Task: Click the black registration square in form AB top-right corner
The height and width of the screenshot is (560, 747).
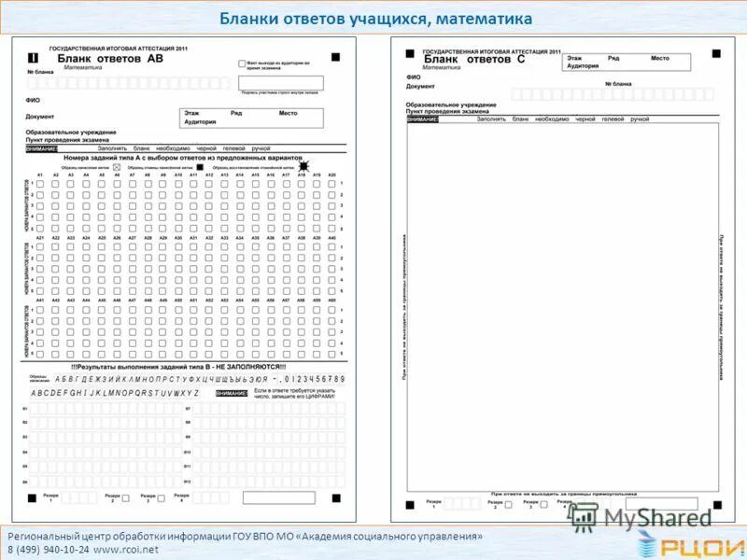Action: [336, 56]
